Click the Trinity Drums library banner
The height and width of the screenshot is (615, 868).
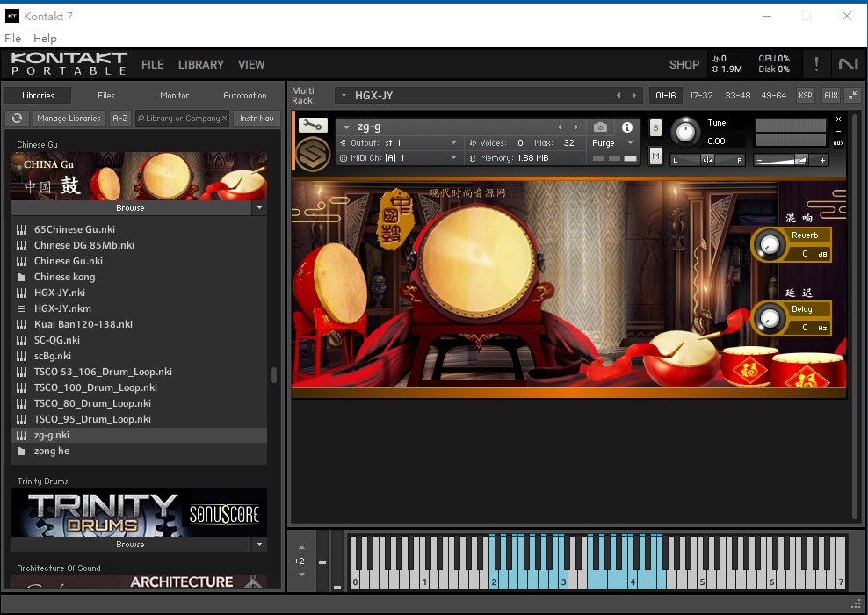coord(139,512)
